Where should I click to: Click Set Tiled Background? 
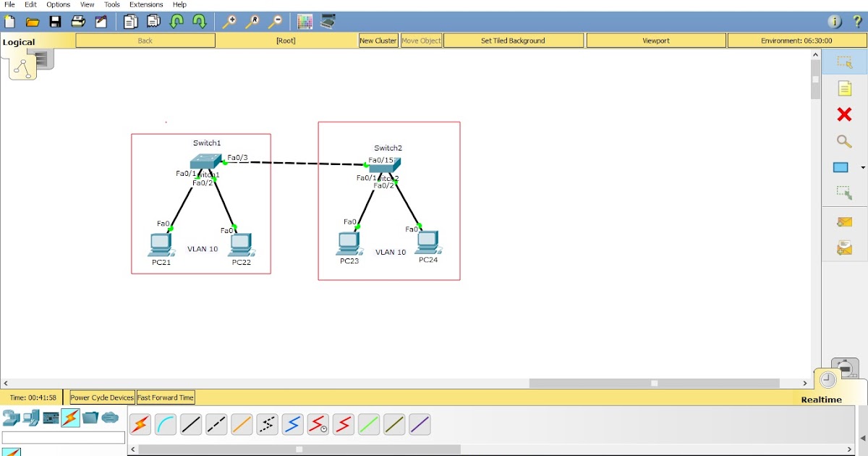514,41
